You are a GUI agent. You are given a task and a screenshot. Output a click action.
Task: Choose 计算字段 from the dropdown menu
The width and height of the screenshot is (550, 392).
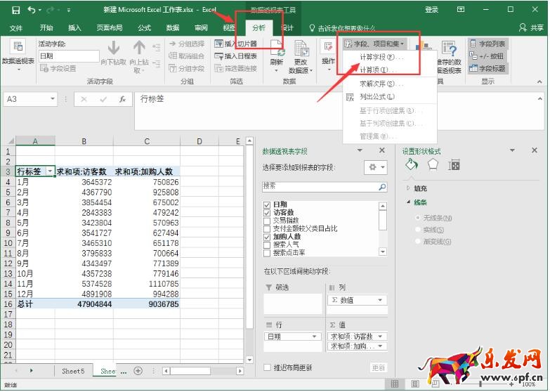[x=381, y=57]
